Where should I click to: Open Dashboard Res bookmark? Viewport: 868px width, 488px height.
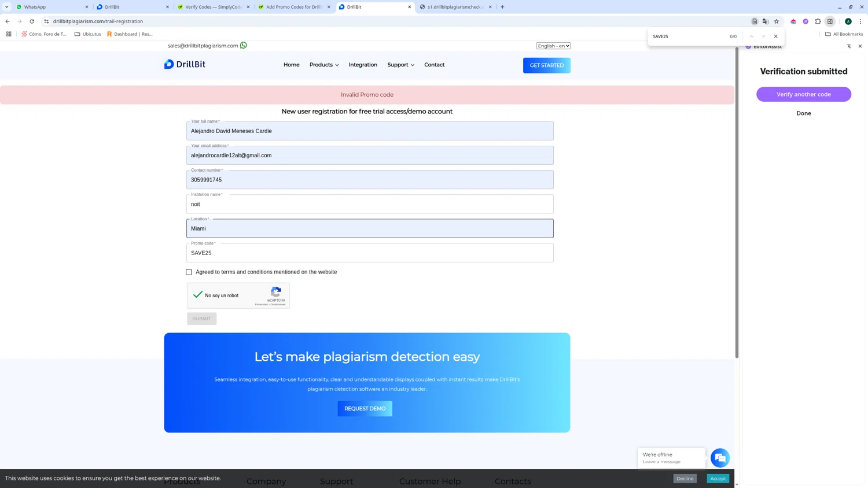point(130,34)
